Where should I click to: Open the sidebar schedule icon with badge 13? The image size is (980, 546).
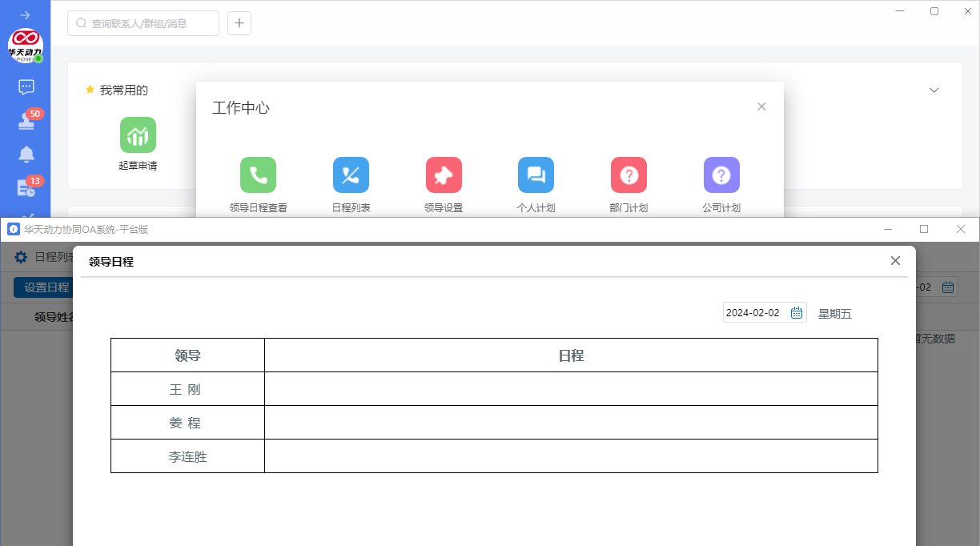[x=26, y=188]
